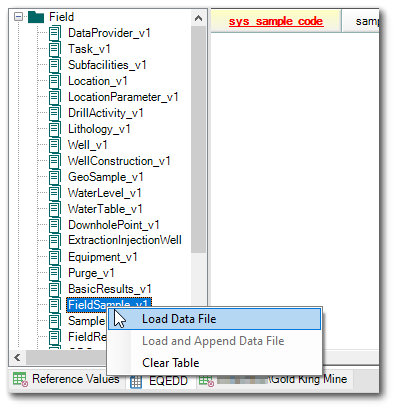The height and width of the screenshot is (409, 395).
Task: Switch to the Reference Values tab
Action: tap(66, 379)
